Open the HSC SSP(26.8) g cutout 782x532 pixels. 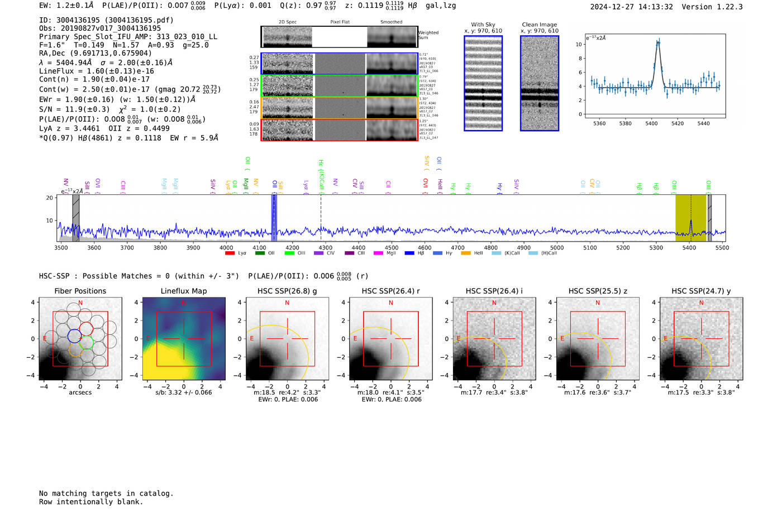click(287, 338)
